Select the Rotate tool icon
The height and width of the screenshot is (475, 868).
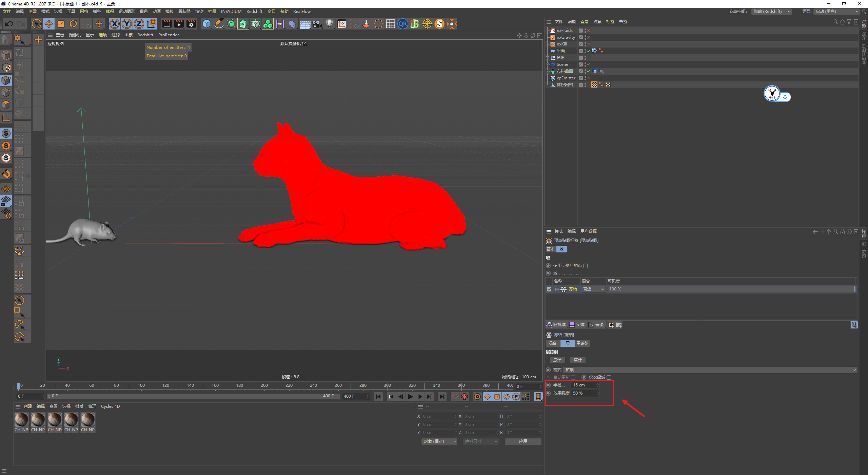coord(73,24)
